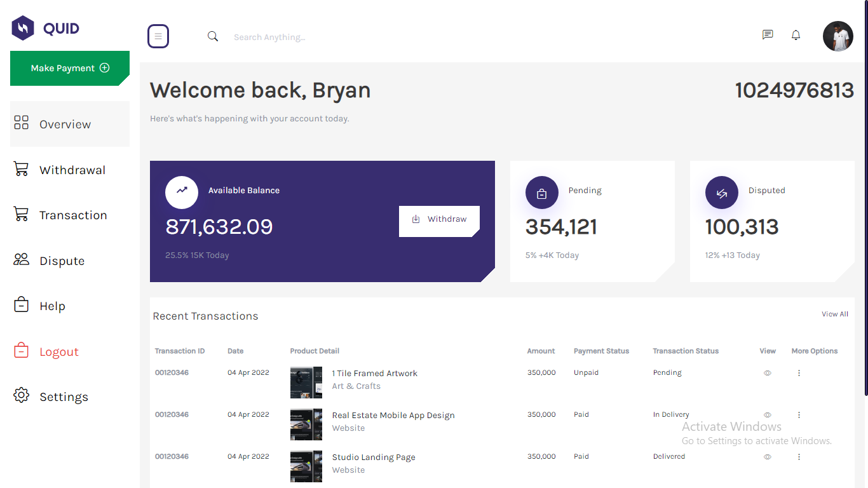The height and width of the screenshot is (488, 868).
Task: Show details for Real Estate Mobile App Design
Action: pos(767,414)
